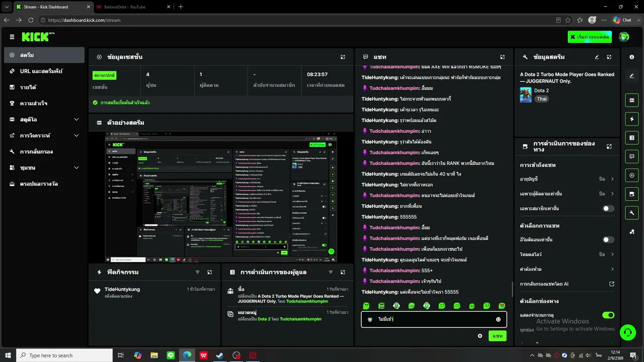Expand the ข้อมูลเซสชั่น panel to fullscreen
The image size is (644, 362).
click(343, 57)
